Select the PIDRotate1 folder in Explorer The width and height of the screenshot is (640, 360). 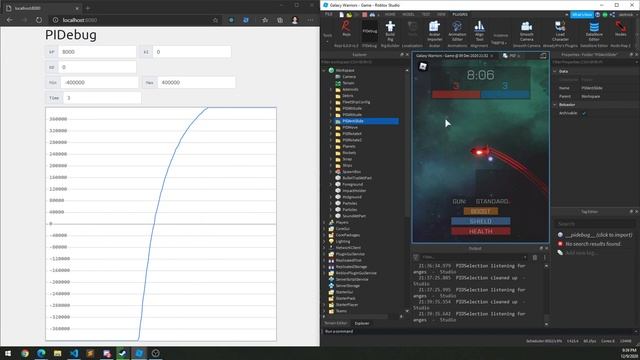(x=351, y=134)
